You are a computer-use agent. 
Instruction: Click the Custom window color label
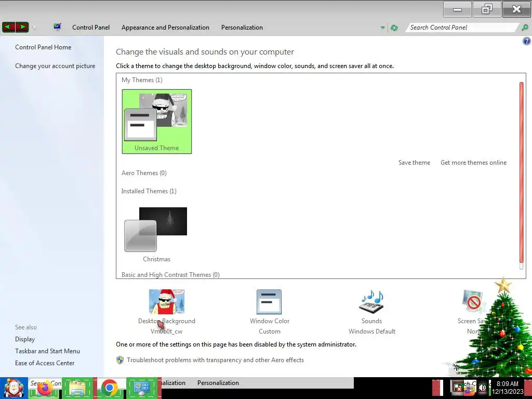coord(270,331)
